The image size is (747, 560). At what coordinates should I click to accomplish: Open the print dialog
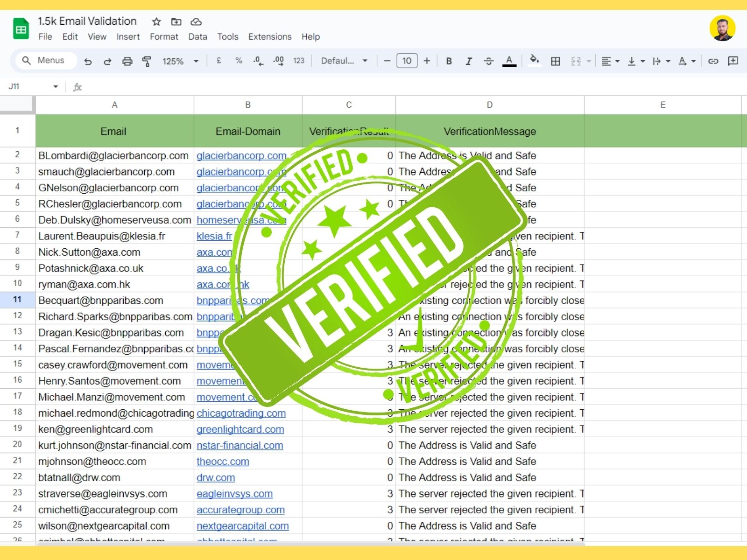click(127, 61)
